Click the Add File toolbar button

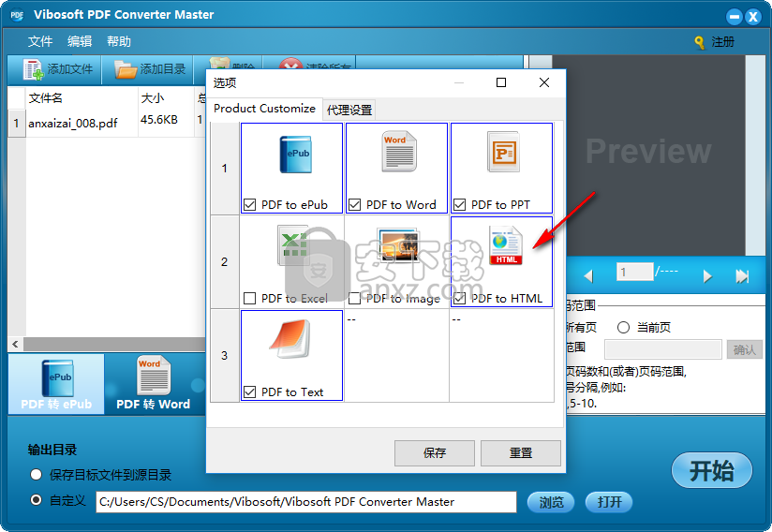[57, 69]
